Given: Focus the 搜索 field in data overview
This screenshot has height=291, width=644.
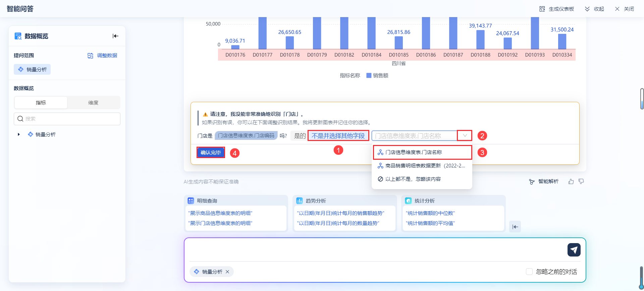Looking at the screenshot, I should tap(67, 119).
